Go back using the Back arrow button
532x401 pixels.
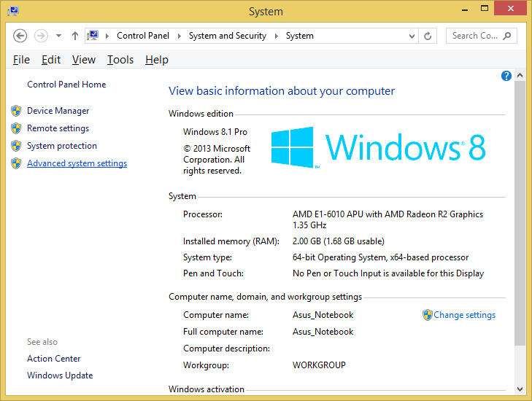pyautogui.click(x=20, y=36)
